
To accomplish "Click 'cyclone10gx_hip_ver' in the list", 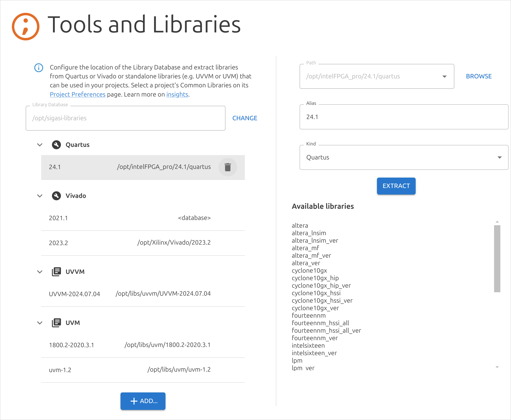I will click(321, 285).
